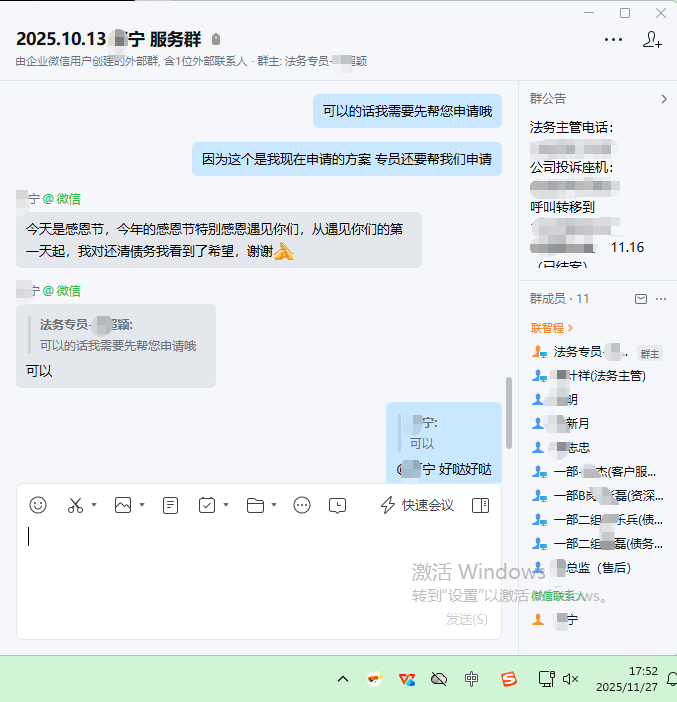Viewport: 677px width, 702px height.
Task: Open the emoji picker in the chat toolbar
Action: tap(38, 505)
